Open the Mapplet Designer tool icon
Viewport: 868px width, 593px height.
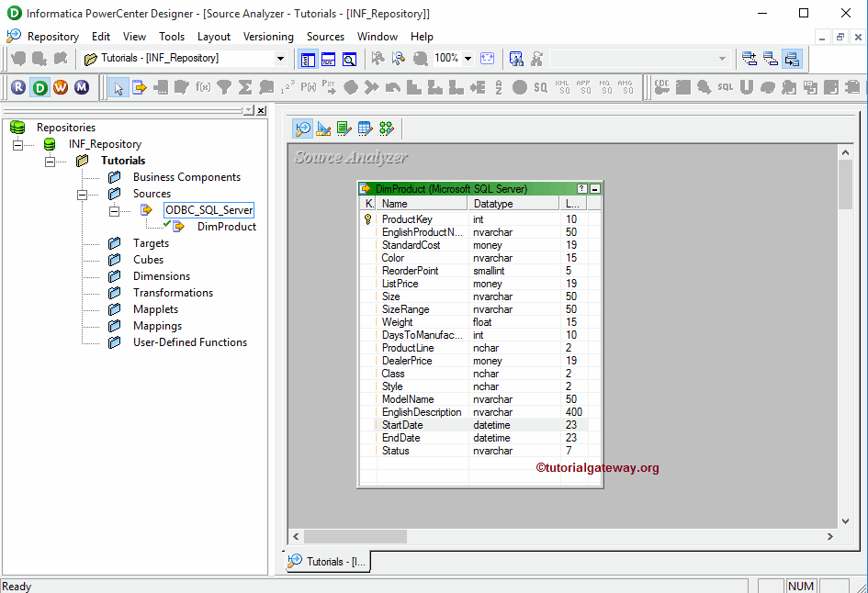[366, 129]
